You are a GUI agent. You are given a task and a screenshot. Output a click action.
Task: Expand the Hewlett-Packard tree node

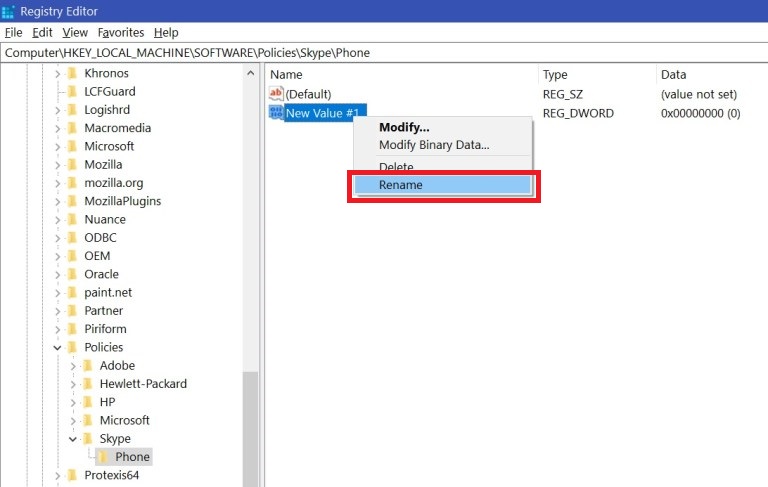click(73, 385)
